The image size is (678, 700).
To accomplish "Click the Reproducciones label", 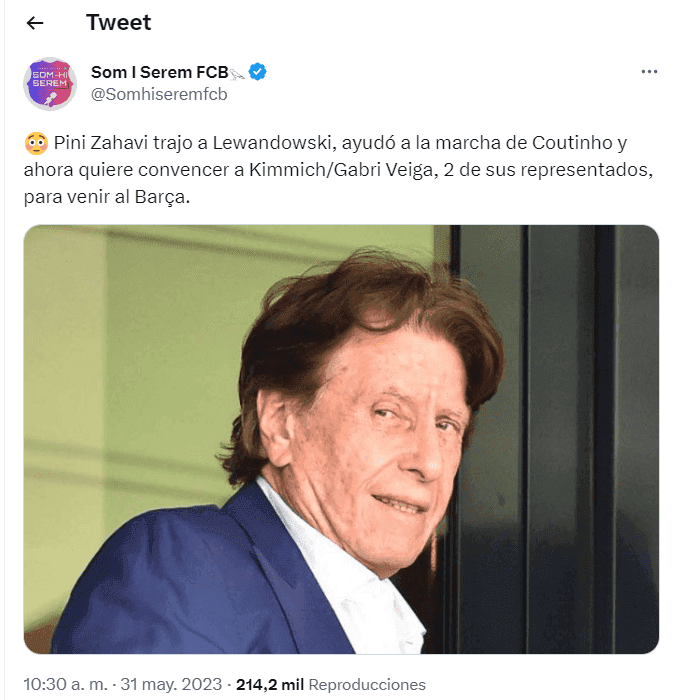I will [367, 685].
